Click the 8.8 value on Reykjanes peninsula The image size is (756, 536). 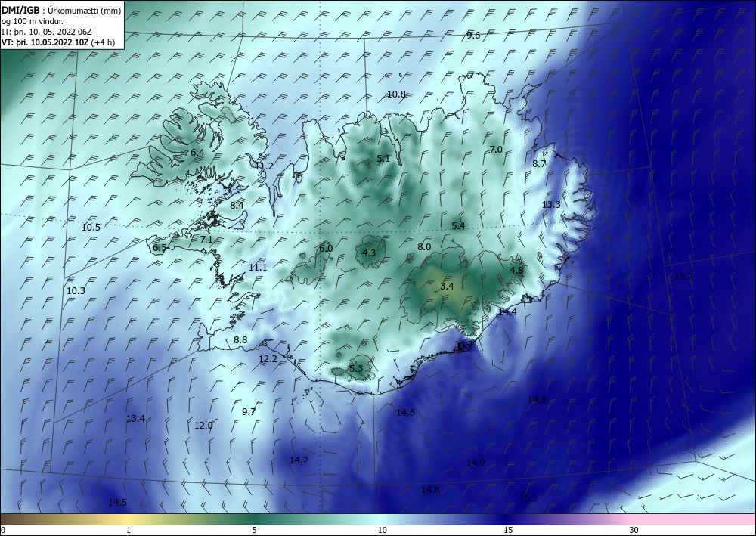coord(240,340)
